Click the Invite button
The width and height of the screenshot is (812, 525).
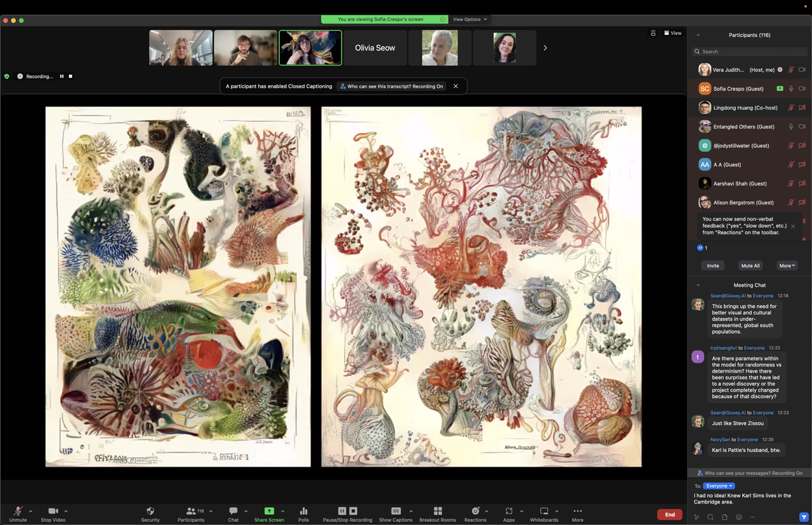[713, 266]
